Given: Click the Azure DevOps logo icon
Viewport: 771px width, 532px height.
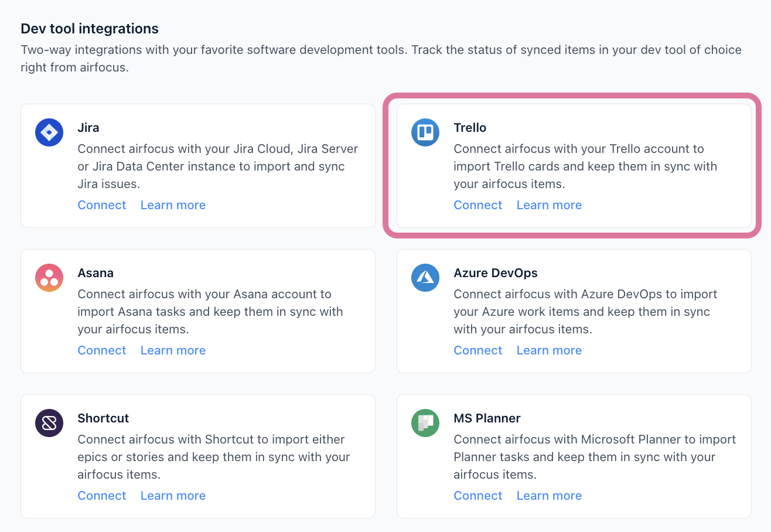Looking at the screenshot, I should [425, 278].
